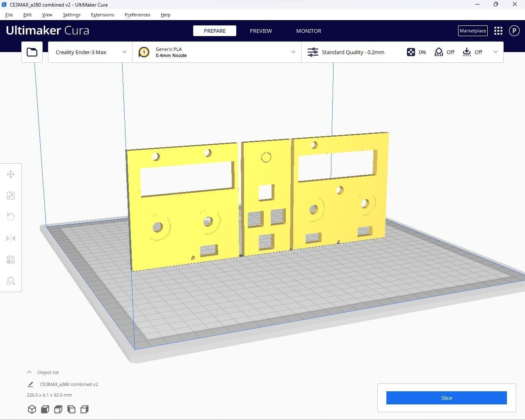Select the Scale tool in the sidebar

pyautogui.click(x=11, y=196)
